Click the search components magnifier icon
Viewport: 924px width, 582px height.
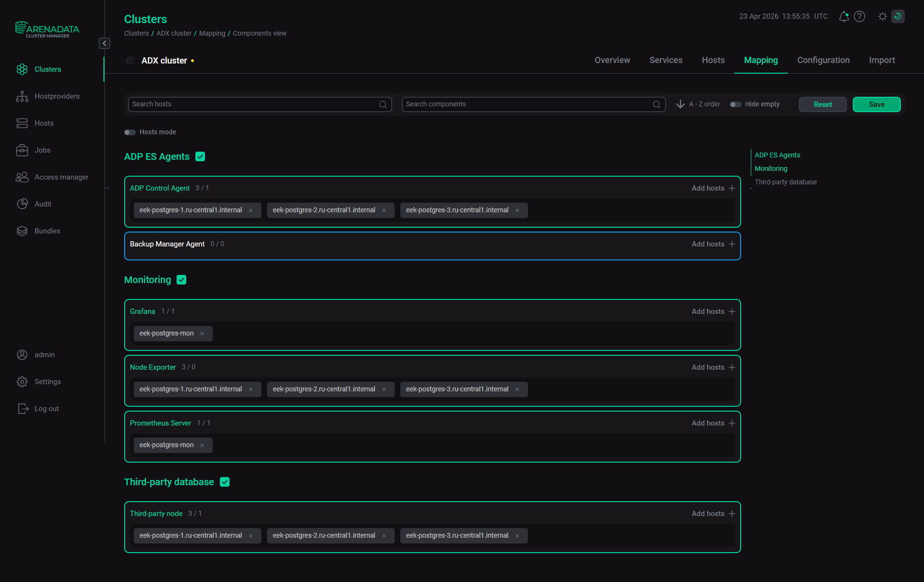[x=657, y=104]
